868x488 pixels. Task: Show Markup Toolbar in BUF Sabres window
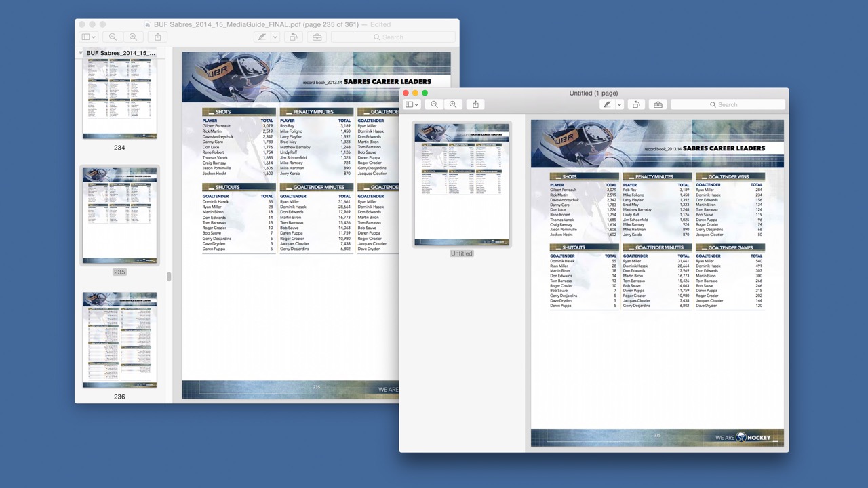click(x=317, y=37)
